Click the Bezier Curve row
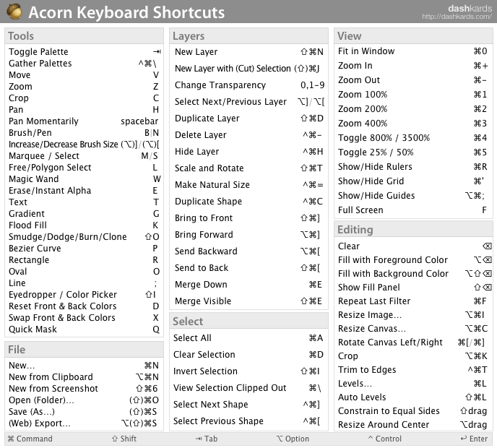The width and height of the screenshot is (497, 448). click(x=83, y=249)
